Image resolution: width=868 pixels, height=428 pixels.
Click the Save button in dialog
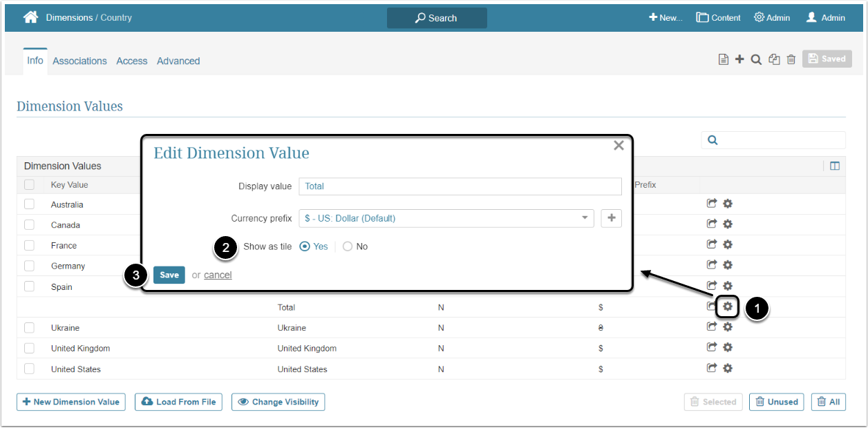[169, 275]
